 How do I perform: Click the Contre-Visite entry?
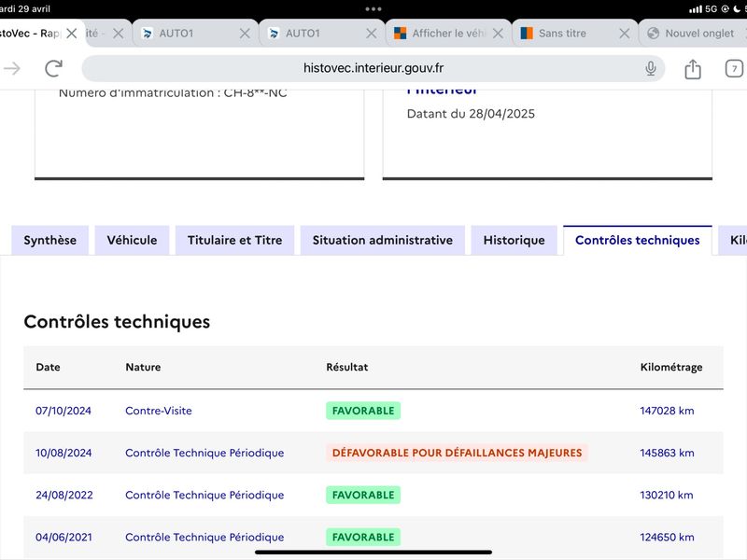(159, 411)
